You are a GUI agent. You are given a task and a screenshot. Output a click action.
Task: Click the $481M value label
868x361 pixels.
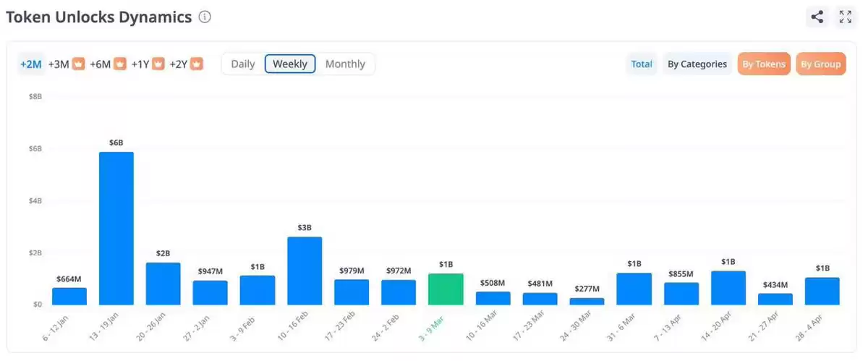coord(540,284)
